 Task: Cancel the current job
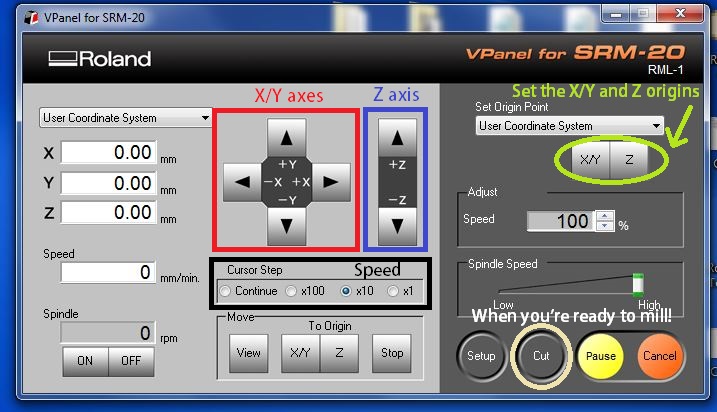659,356
